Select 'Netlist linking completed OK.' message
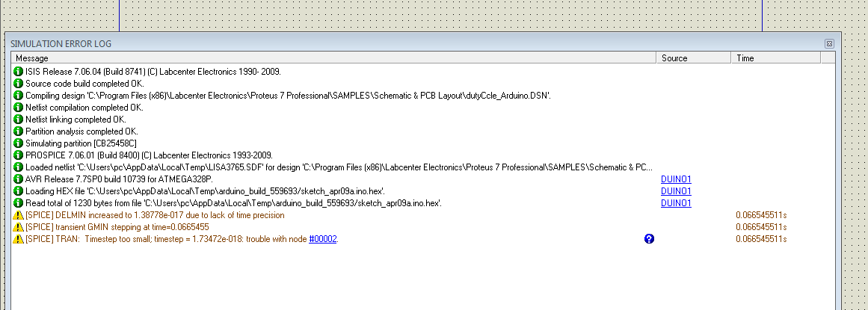 [x=76, y=120]
